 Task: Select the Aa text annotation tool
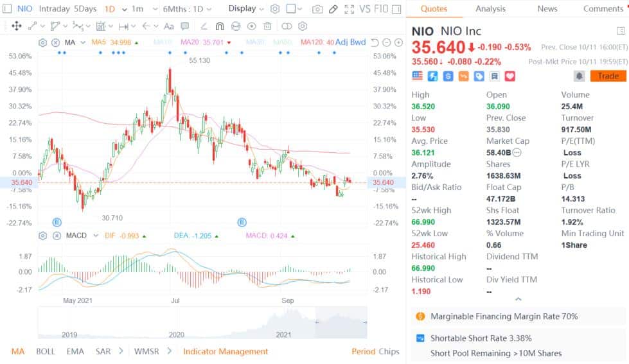pos(169,26)
